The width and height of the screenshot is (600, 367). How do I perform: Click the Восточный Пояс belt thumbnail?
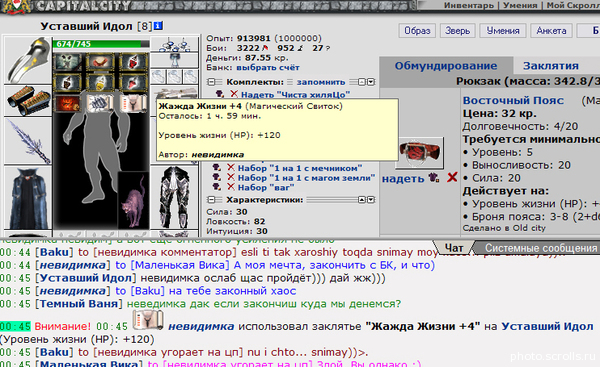420,153
